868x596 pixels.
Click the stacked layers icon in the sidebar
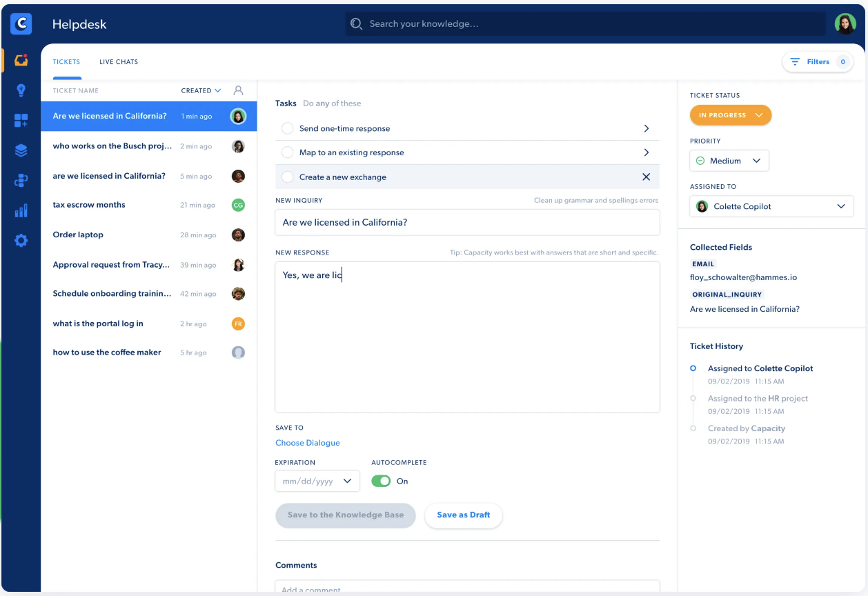pyautogui.click(x=21, y=150)
